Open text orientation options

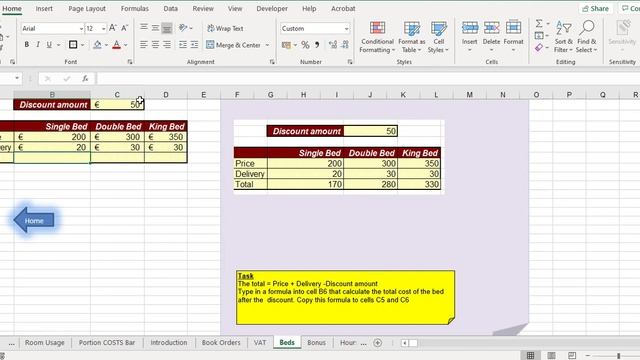pyautogui.click(x=185, y=28)
